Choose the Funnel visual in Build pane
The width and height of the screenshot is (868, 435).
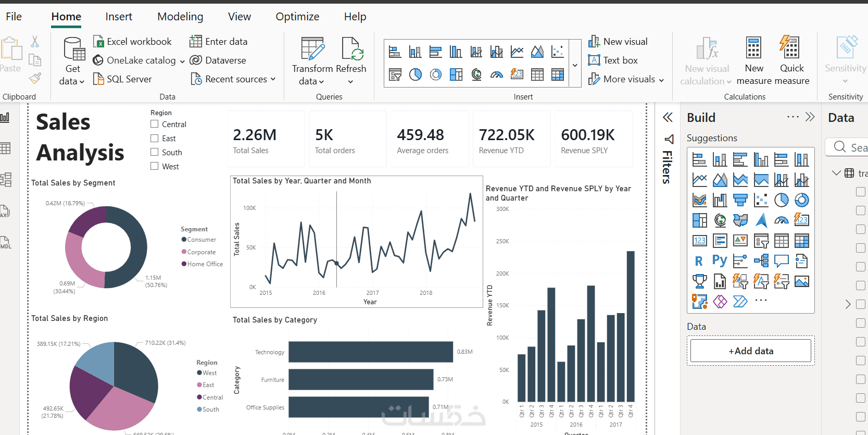click(x=740, y=200)
